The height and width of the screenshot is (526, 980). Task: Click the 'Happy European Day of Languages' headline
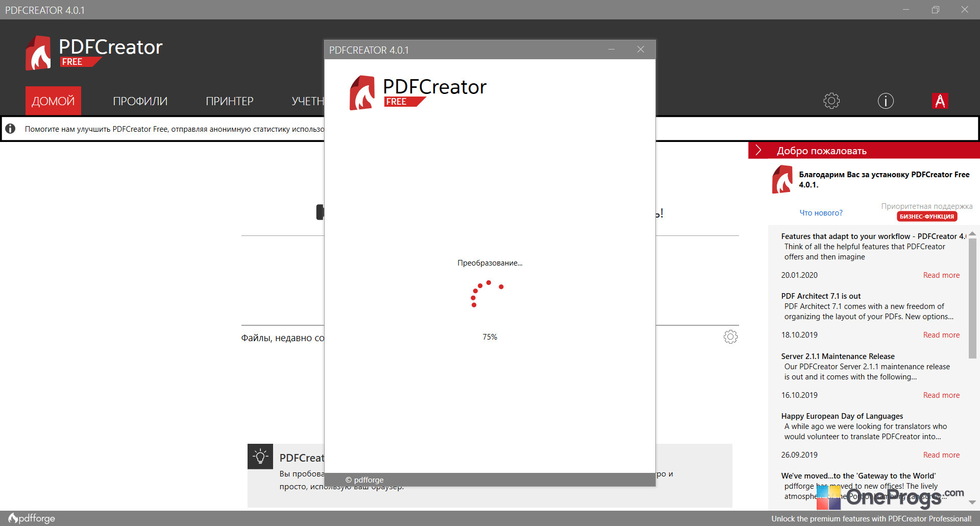[x=842, y=416]
